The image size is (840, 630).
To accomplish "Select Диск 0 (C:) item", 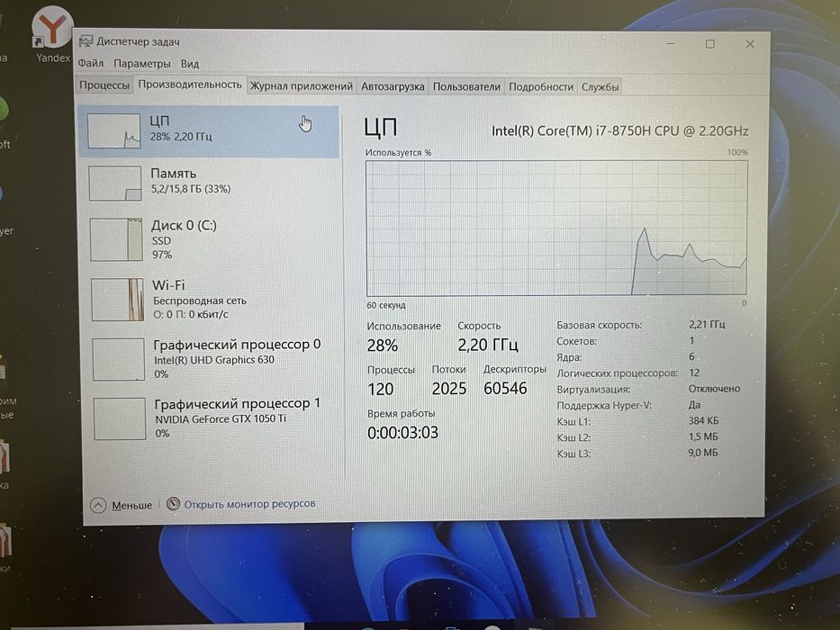I will [x=211, y=239].
